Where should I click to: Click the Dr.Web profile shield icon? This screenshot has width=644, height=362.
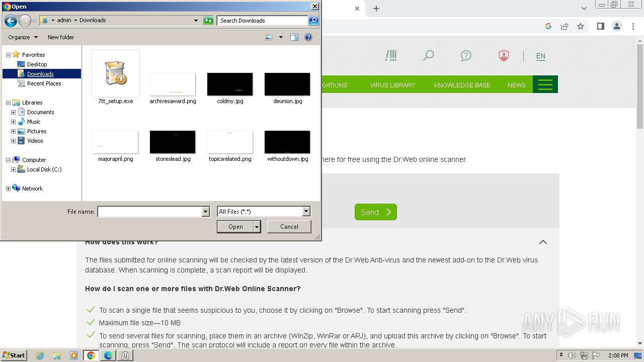(x=504, y=55)
